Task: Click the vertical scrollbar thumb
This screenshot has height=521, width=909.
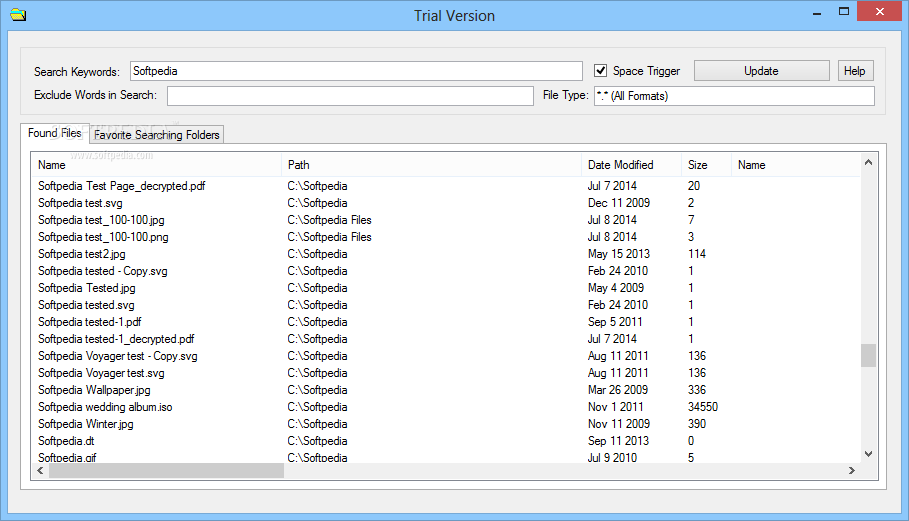Action: pos(868,355)
